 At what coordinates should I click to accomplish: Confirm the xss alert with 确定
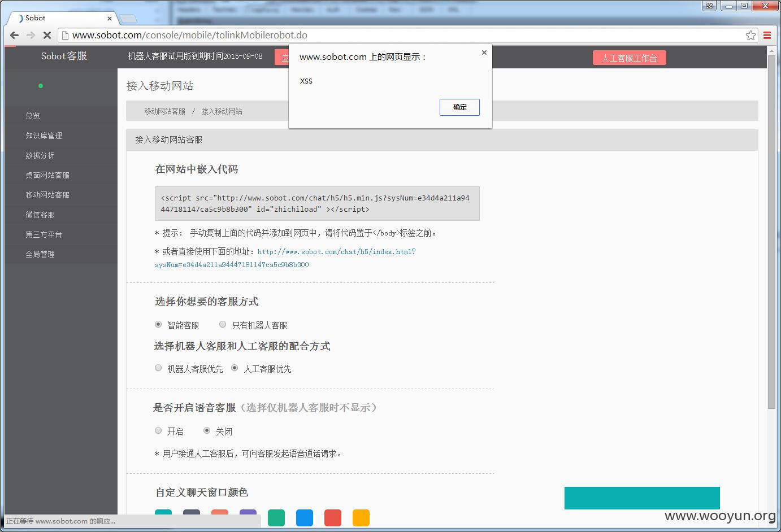click(x=459, y=107)
